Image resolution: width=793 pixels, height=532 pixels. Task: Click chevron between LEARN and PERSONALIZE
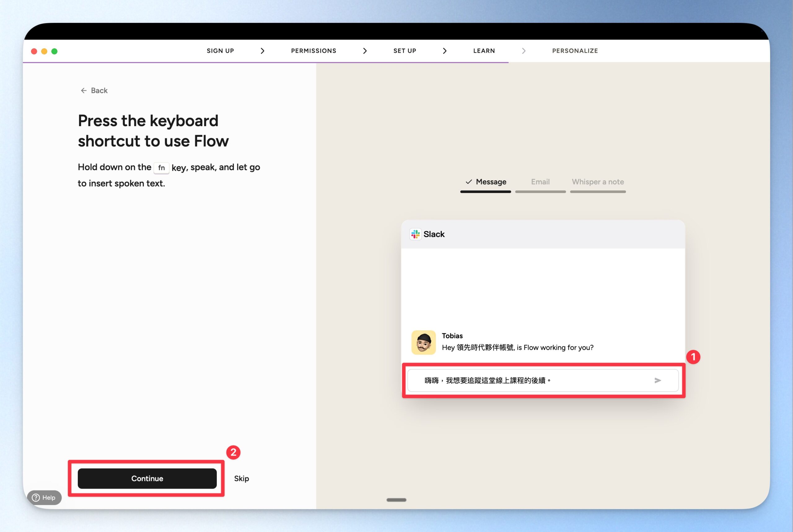pyautogui.click(x=524, y=51)
